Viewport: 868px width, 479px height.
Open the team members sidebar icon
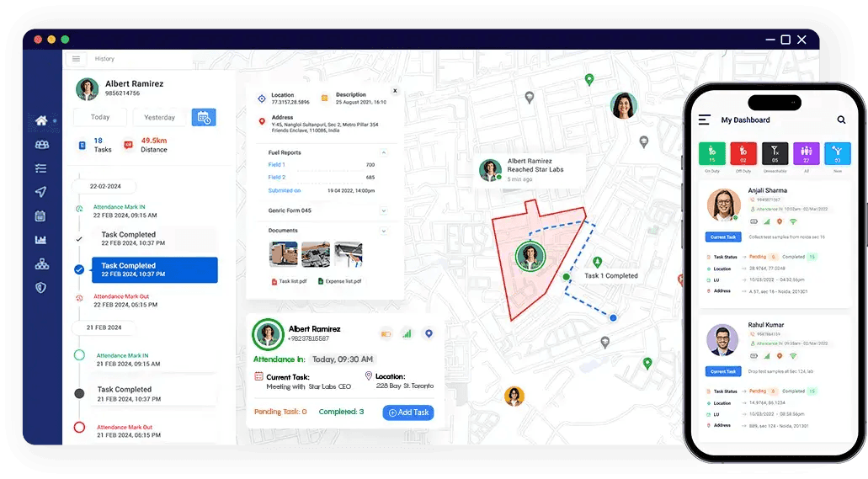tap(41, 145)
